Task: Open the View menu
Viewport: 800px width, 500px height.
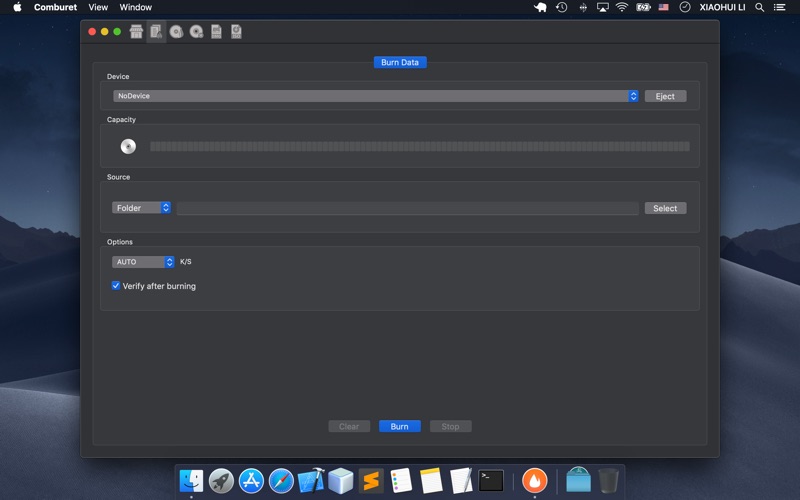Action: coord(98,7)
